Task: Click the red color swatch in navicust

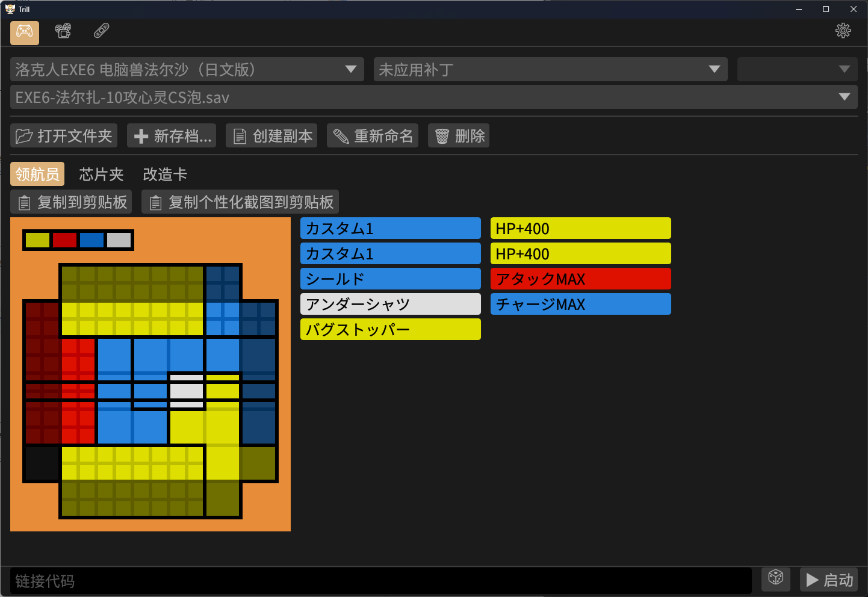Action: (64, 241)
